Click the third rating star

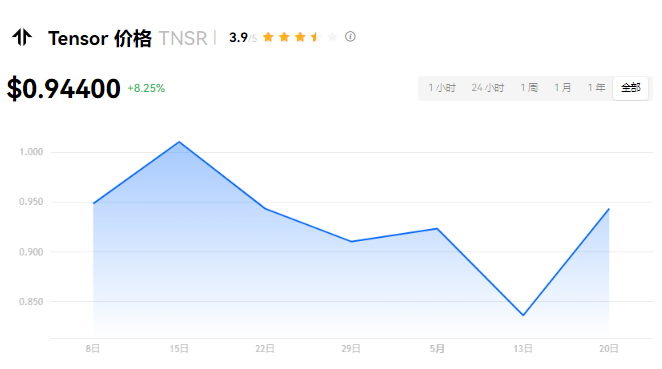click(300, 37)
